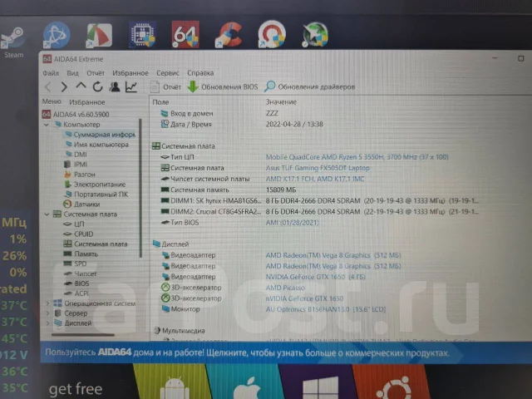
Task: Select the DIMM2 Crucial row
Action: click(x=319, y=212)
